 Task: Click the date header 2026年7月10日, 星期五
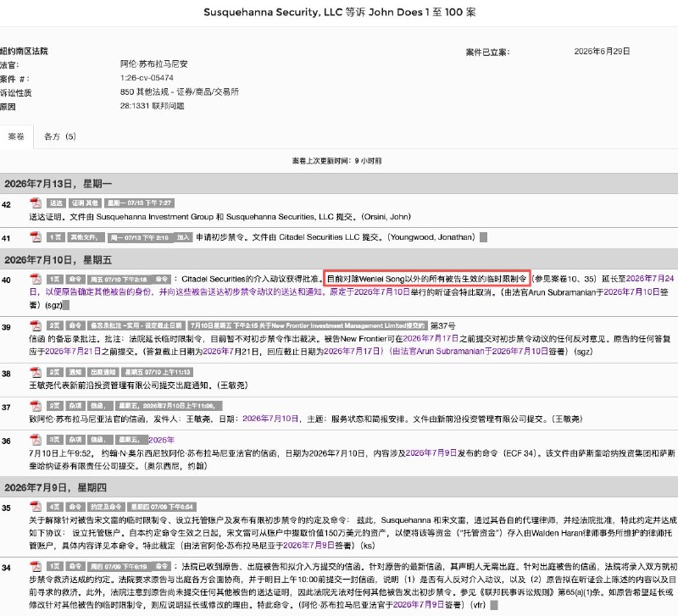(x=58, y=260)
